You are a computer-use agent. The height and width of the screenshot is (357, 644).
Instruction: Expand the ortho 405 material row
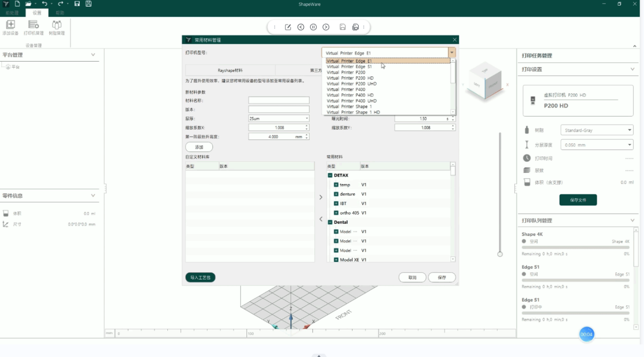point(336,213)
